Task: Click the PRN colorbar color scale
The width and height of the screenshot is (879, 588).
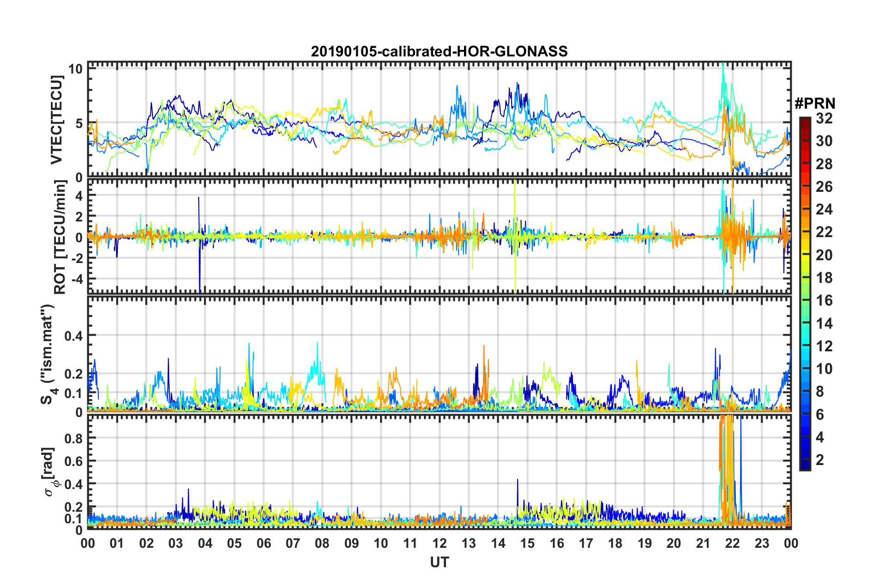Action: pyautogui.click(x=805, y=294)
